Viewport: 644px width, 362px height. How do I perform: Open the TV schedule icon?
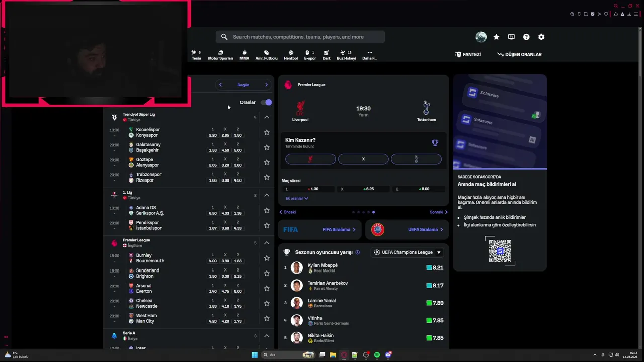[x=511, y=37]
